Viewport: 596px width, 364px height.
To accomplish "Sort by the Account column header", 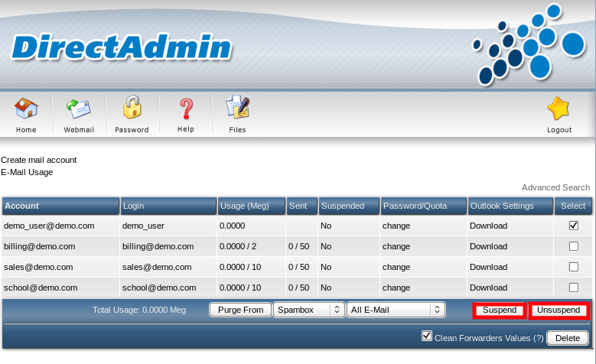I will [21, 206].
